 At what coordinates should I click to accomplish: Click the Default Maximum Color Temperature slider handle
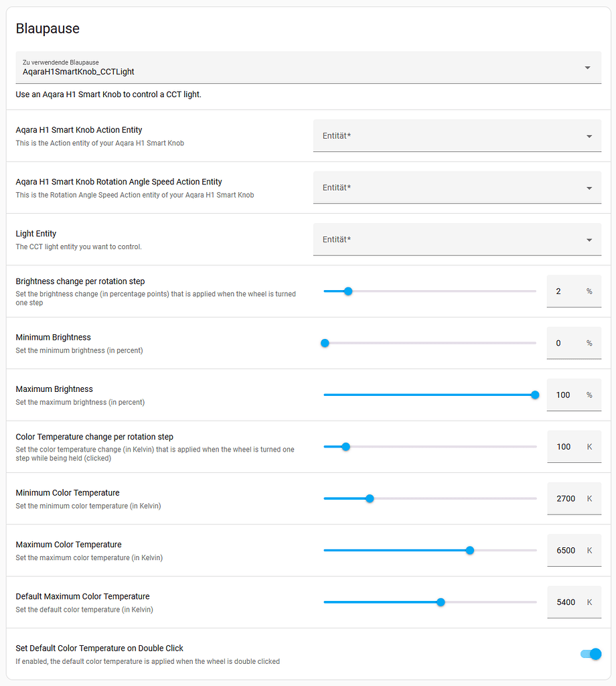coord(441,602)
